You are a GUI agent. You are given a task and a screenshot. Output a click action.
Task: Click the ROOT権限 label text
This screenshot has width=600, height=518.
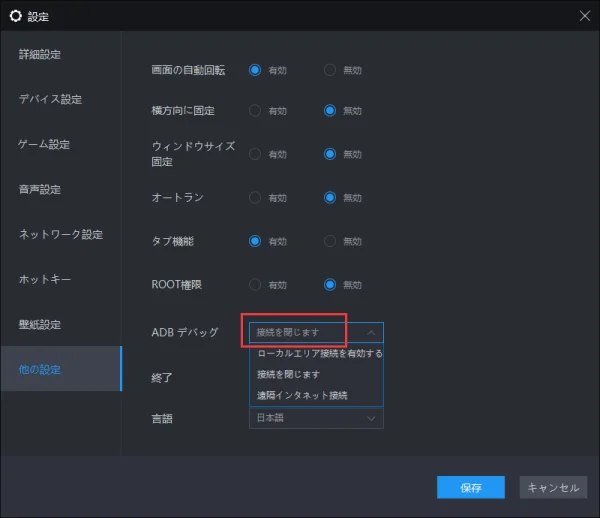(176, 285)
